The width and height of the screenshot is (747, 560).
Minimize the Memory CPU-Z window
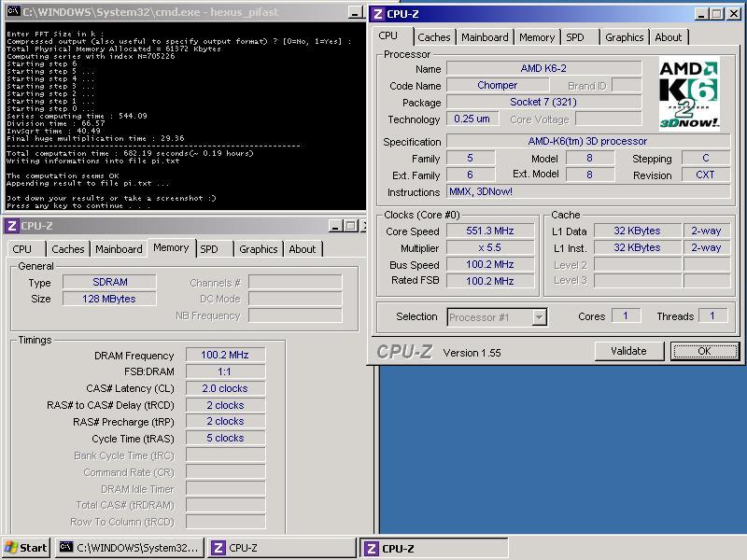335,226
